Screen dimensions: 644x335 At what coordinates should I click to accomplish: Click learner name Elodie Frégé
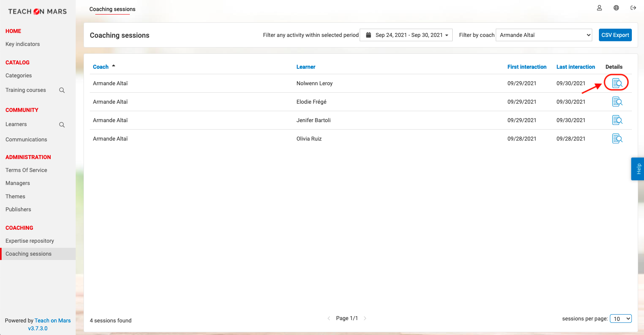[311, 102]
